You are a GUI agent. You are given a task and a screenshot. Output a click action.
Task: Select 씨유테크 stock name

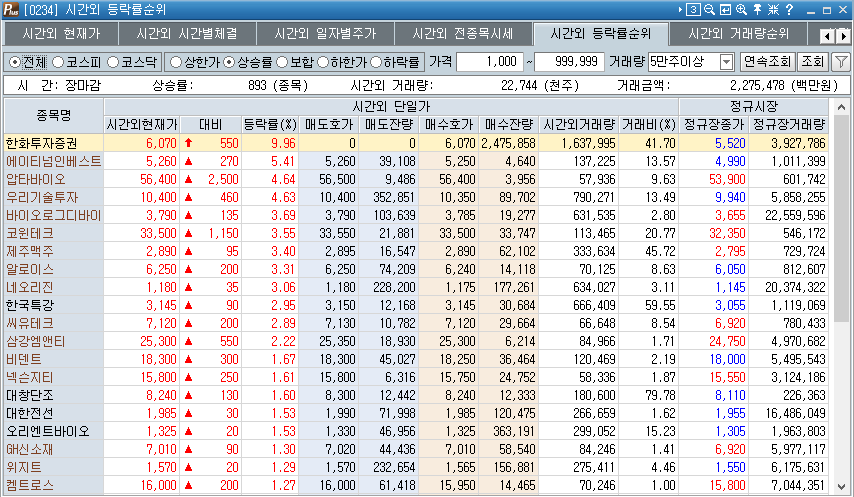29,323
